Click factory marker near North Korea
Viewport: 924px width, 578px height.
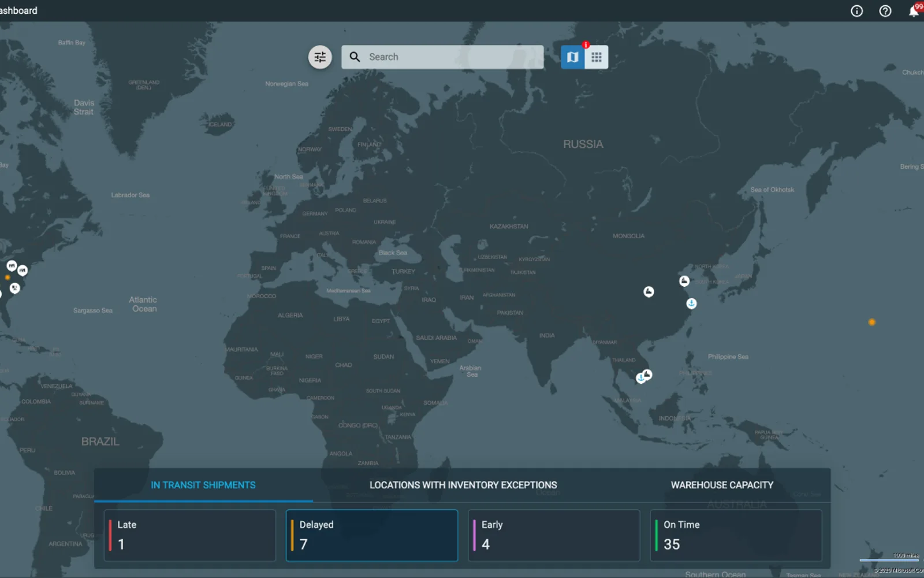(684, 281)
